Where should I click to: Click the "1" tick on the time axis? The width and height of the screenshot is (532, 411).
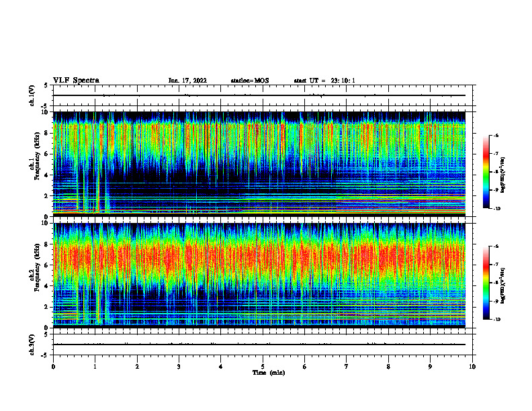pyautogui.click(x=95, y=367)
